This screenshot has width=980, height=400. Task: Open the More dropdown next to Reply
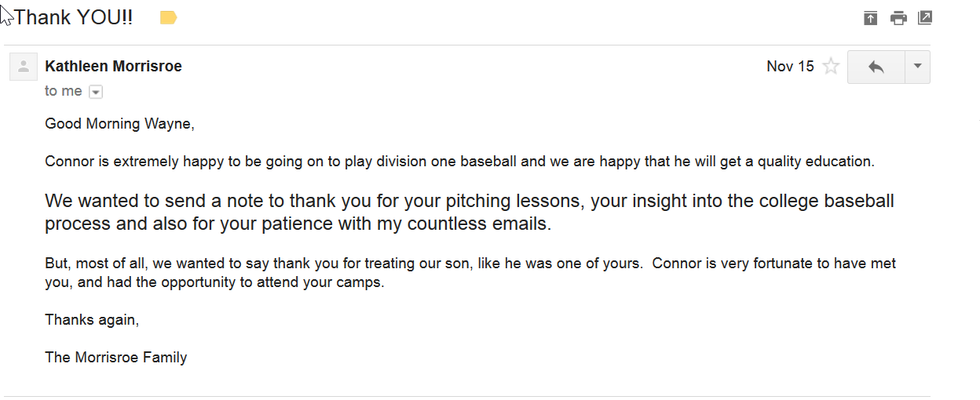coord(917,67)
